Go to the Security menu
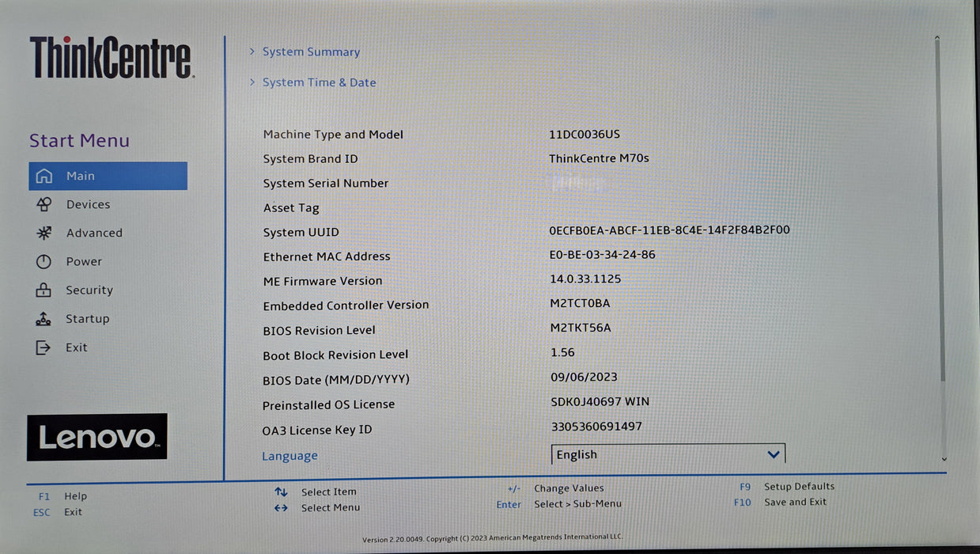980x554 pixels. [89, 290]
